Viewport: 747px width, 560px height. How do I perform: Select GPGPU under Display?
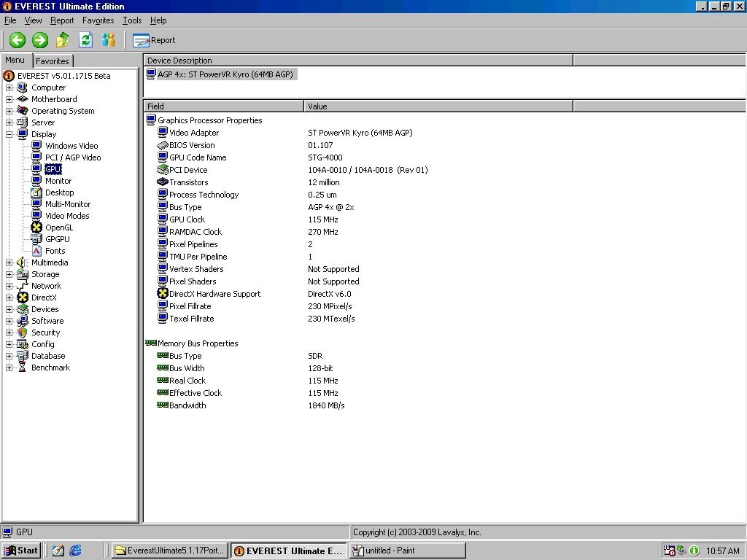coord(58,239)
